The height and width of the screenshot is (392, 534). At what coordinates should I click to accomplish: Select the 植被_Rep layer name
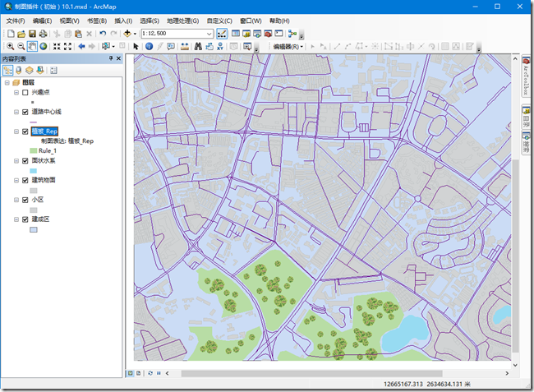coord(44,131)
